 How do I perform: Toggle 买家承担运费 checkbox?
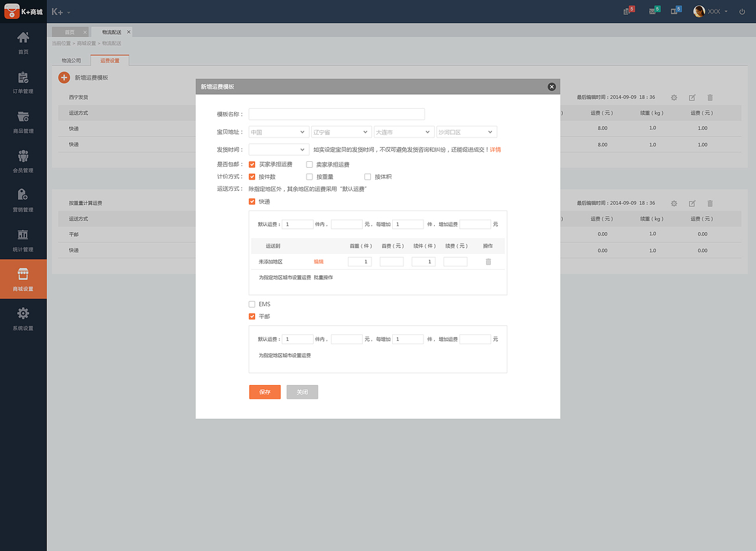pos(252,164)
